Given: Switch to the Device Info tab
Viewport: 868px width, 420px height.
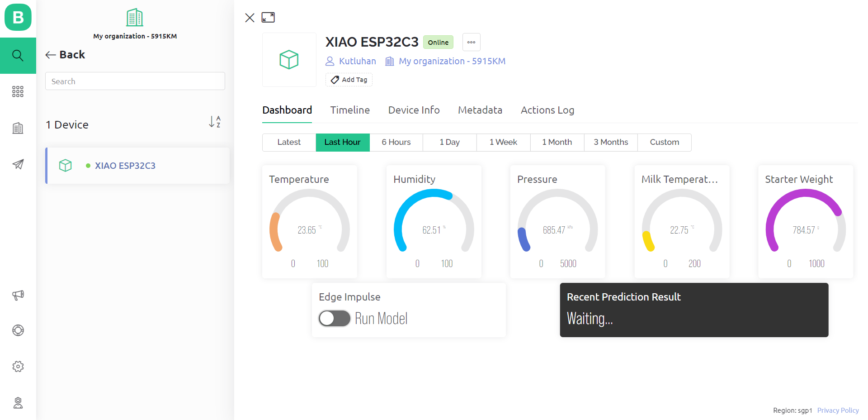Looking at the screenshot, I should tap(414, 110).
